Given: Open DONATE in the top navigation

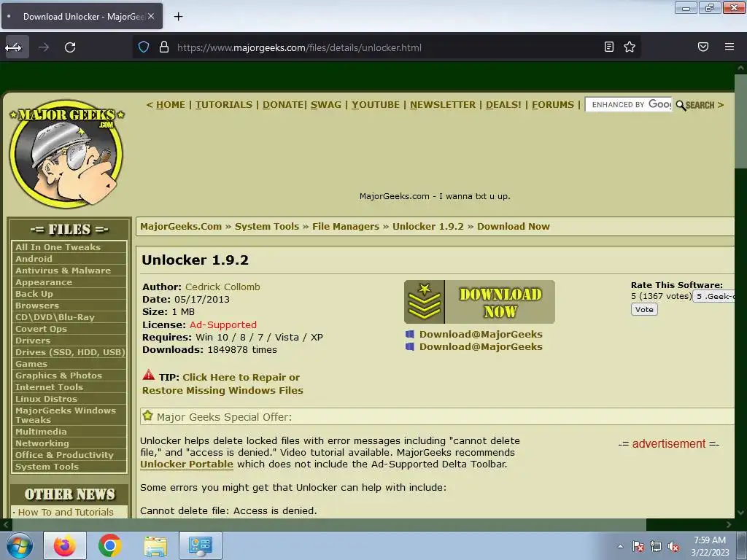Looking at the screenshot, I should 283,105.
